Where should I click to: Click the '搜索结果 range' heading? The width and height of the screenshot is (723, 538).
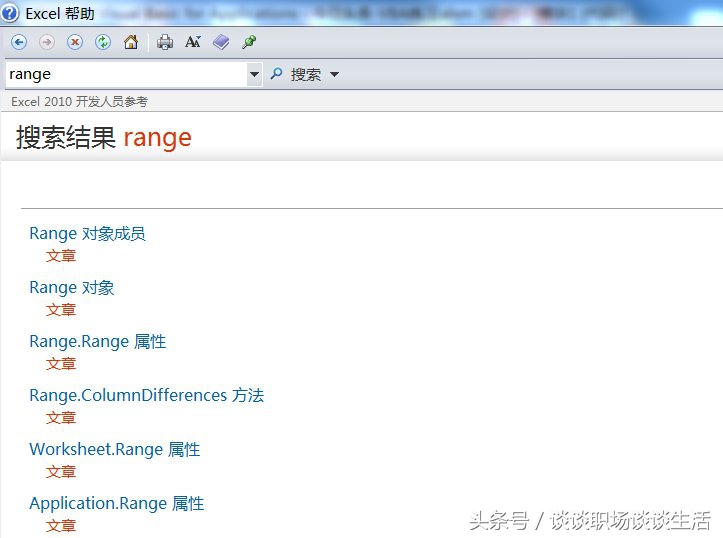104,138
